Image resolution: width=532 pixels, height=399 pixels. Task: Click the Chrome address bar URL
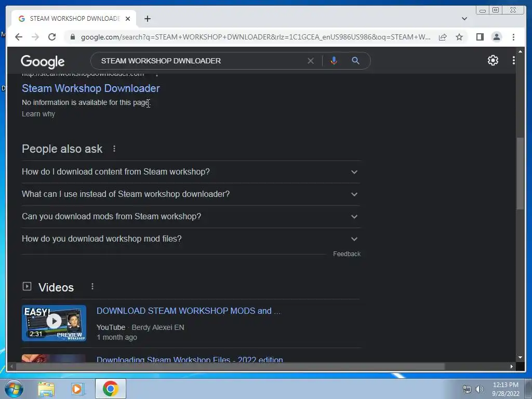coord(256,37)
